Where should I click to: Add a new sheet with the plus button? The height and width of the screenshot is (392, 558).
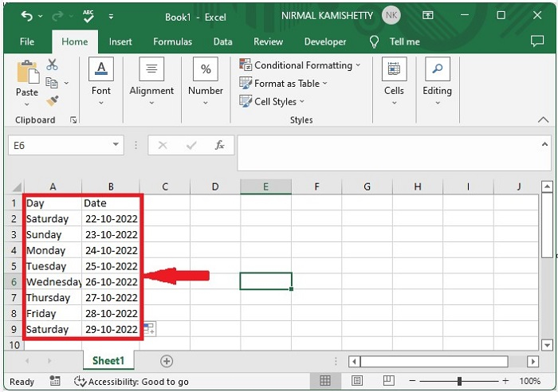click(167, 361)
